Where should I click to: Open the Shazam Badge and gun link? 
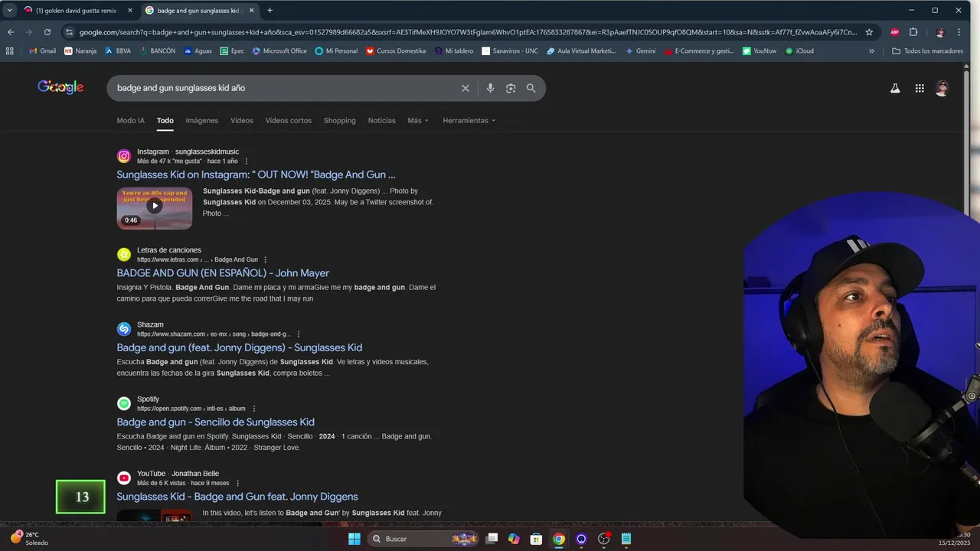[240, 347]
